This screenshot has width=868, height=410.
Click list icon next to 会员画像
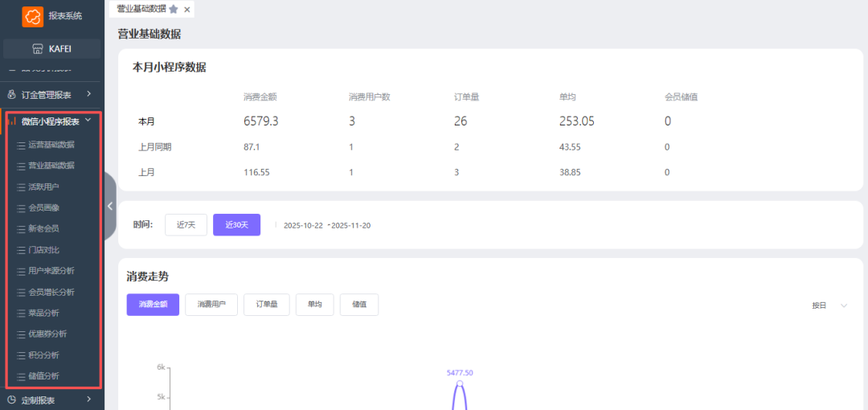point(21,208)
